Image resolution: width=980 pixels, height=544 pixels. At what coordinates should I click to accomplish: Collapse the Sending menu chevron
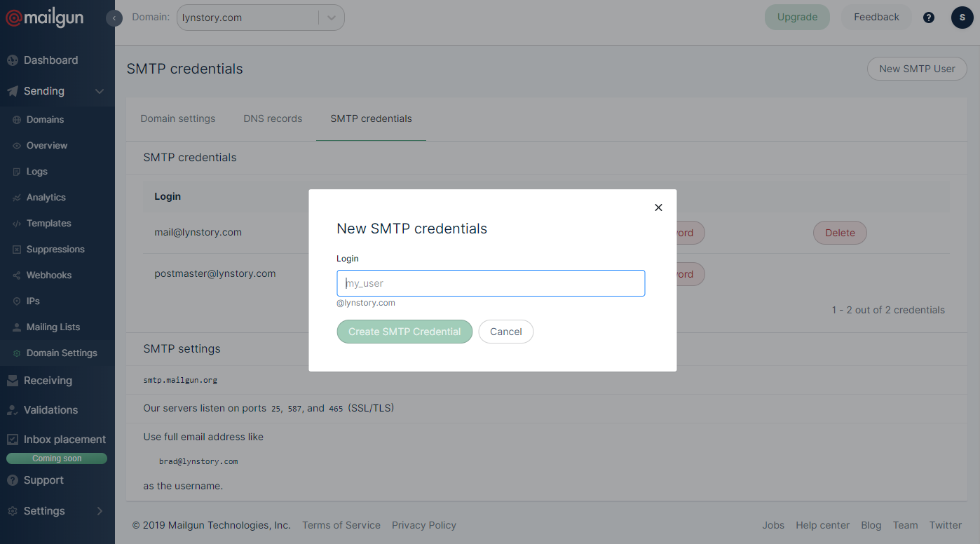click(100, 91)
